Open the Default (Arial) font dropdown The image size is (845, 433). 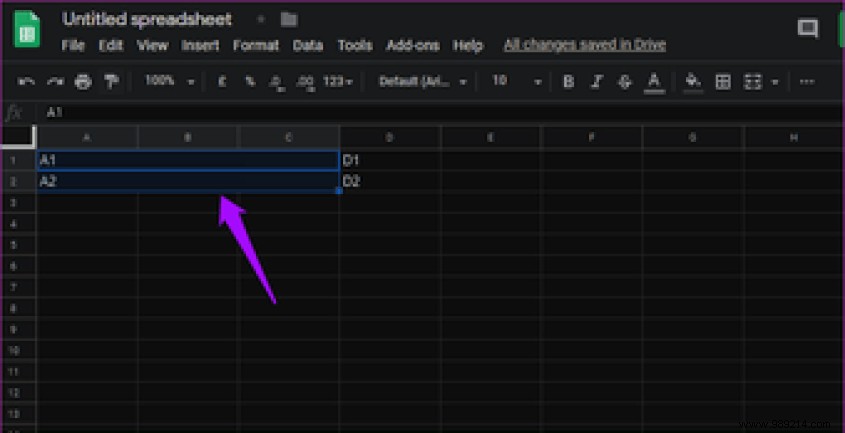point(422,81)
